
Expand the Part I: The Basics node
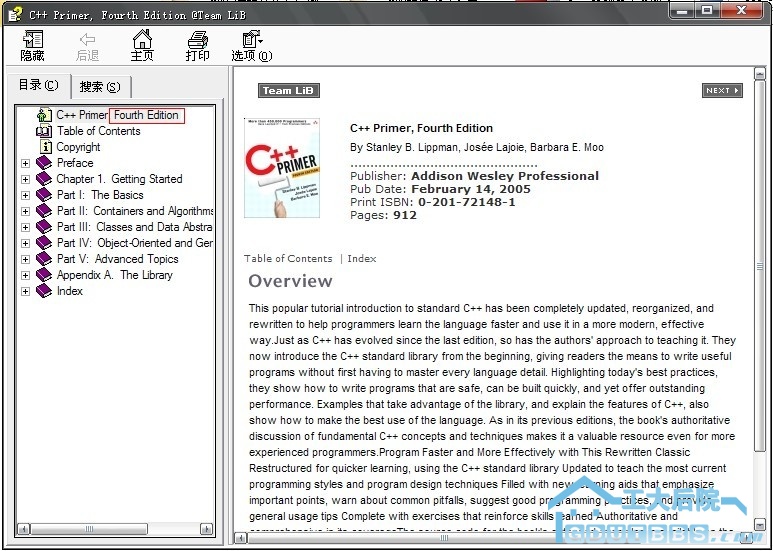point(26,195)
